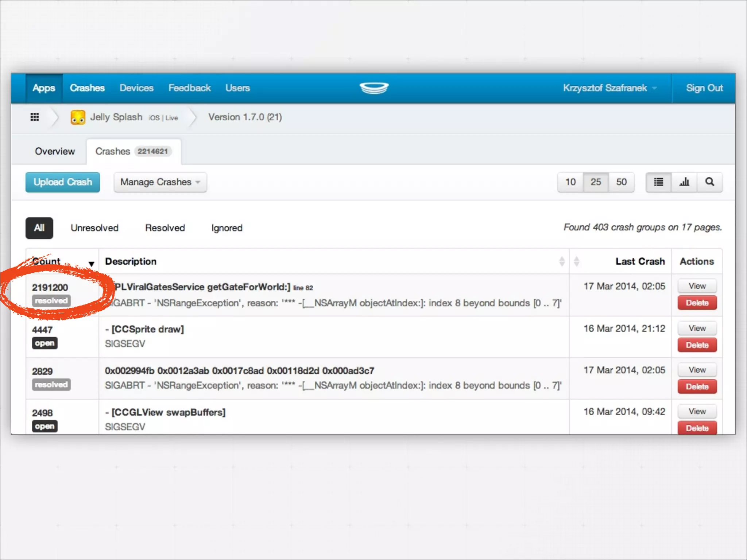Screen dimensions: 747x560
Task: Toggle Count column sort arrow
Action: pyautogui.click(x=91, y=264)
